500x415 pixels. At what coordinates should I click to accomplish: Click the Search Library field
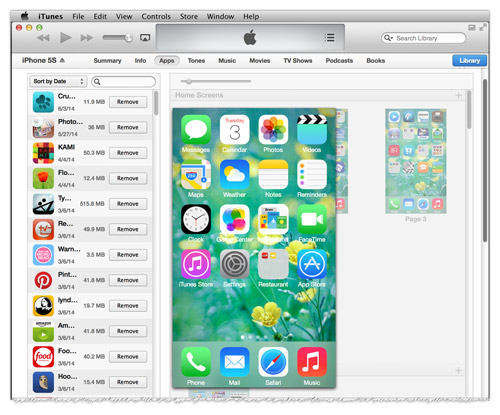click(423, 38)
